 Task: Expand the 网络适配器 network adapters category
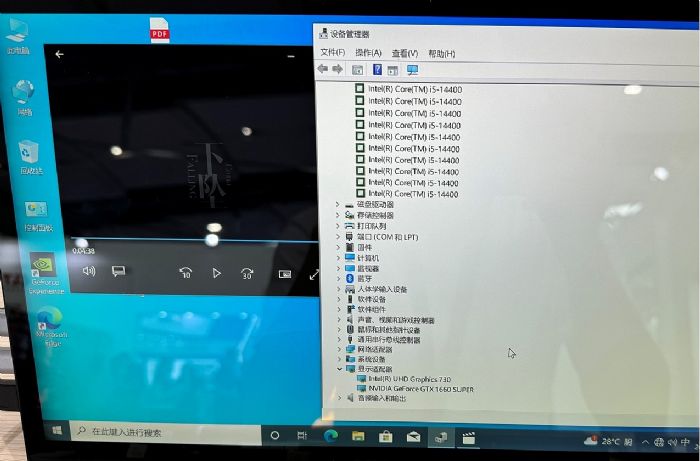tap(338, 350)
